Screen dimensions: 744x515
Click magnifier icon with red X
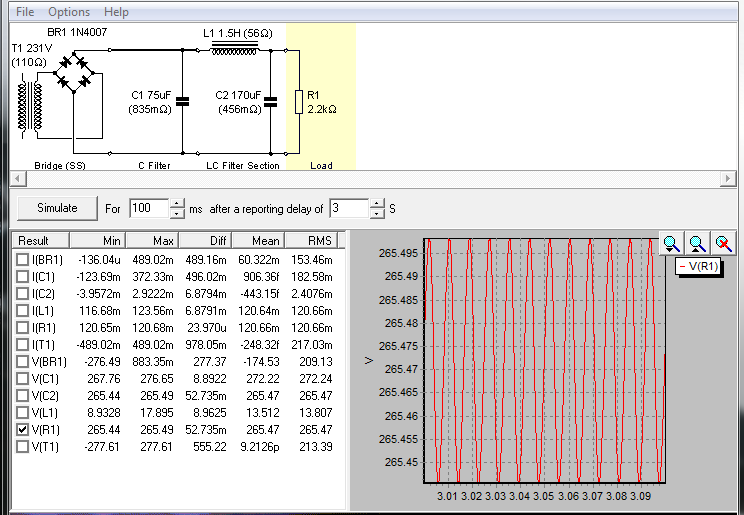point(723,244)
